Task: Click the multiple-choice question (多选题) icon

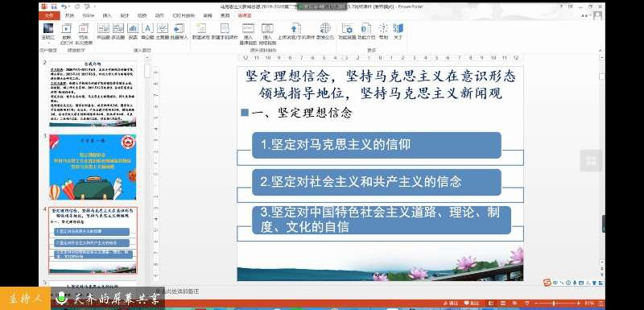Action: (x=118, y=31)
